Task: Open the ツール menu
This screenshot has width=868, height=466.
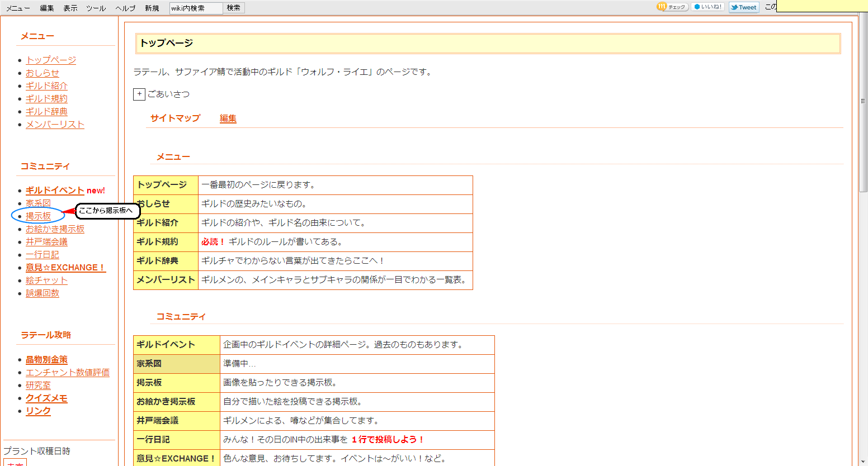Action: click(x=96, y=8)
